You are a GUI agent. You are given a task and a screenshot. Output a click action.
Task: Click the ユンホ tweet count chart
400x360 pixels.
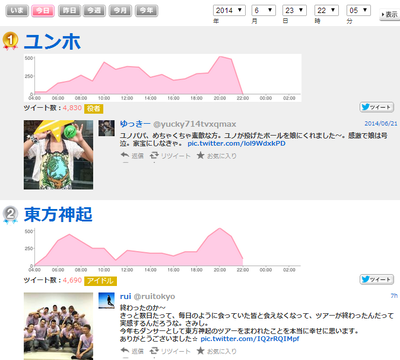tap(163, 78)
